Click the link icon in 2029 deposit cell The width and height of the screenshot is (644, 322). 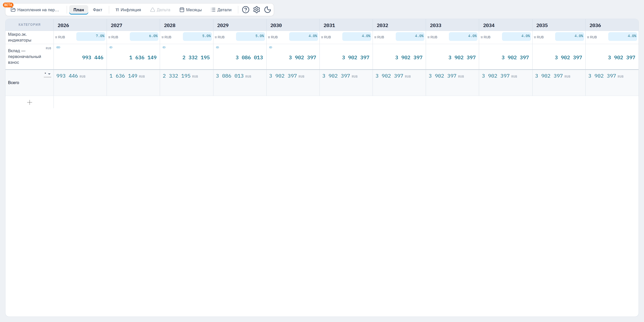218,47
